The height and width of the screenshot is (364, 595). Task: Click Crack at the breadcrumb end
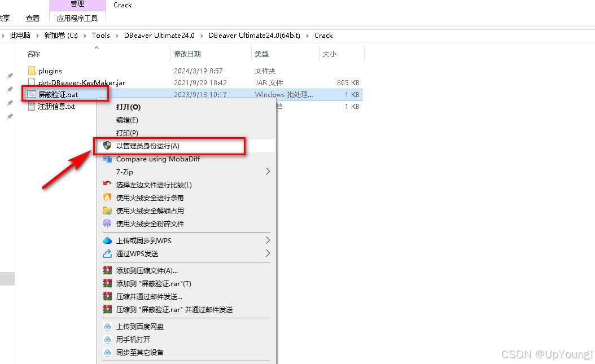pos(323,35)
